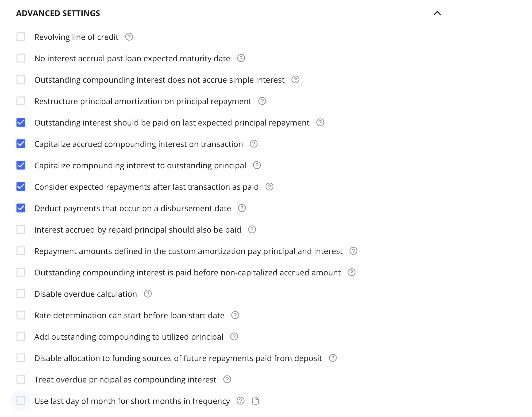Open help icon next to Capitalize accrued compounding interest
The height and width of the screenshot is (417, 532).
[x=254, y=144]
